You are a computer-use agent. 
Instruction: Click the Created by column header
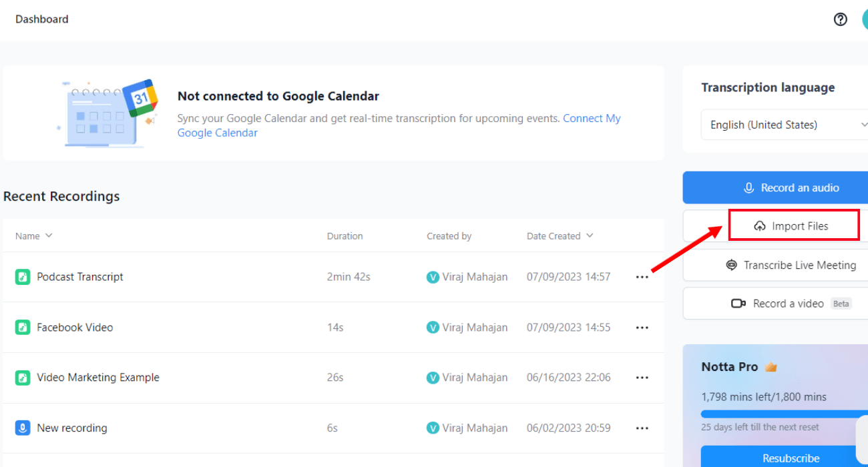click(449, 236)
